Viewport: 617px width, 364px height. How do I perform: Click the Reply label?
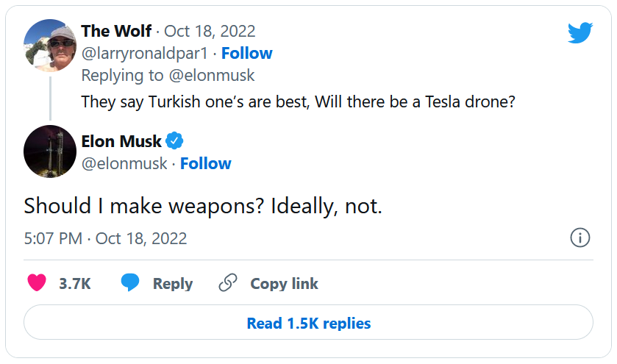point(173,284)
